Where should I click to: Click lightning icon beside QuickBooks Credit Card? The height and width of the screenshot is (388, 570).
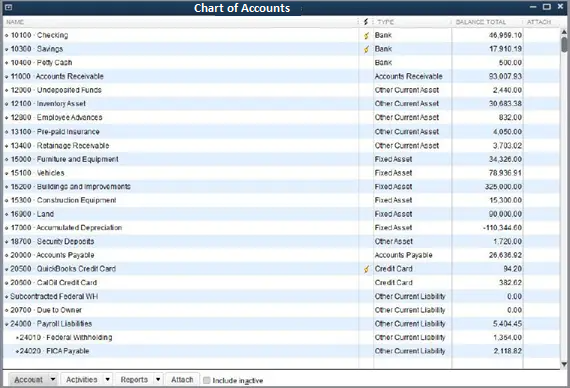click(366, 269)
